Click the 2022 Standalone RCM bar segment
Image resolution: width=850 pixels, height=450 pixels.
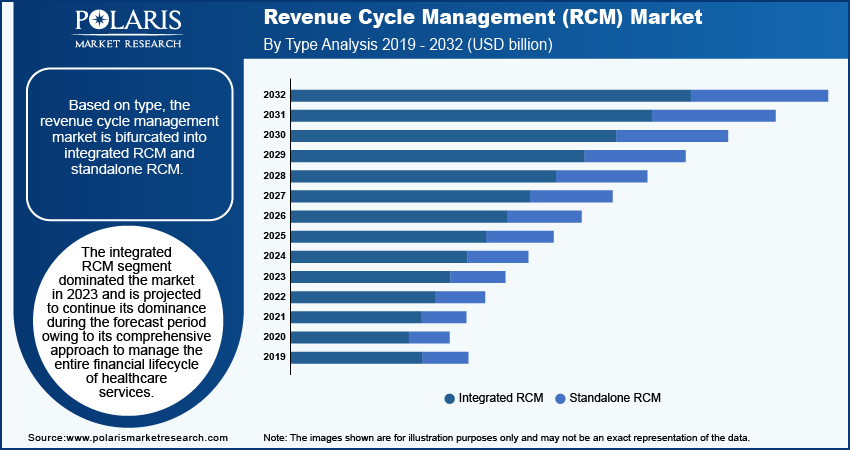(x=460, y=297)
